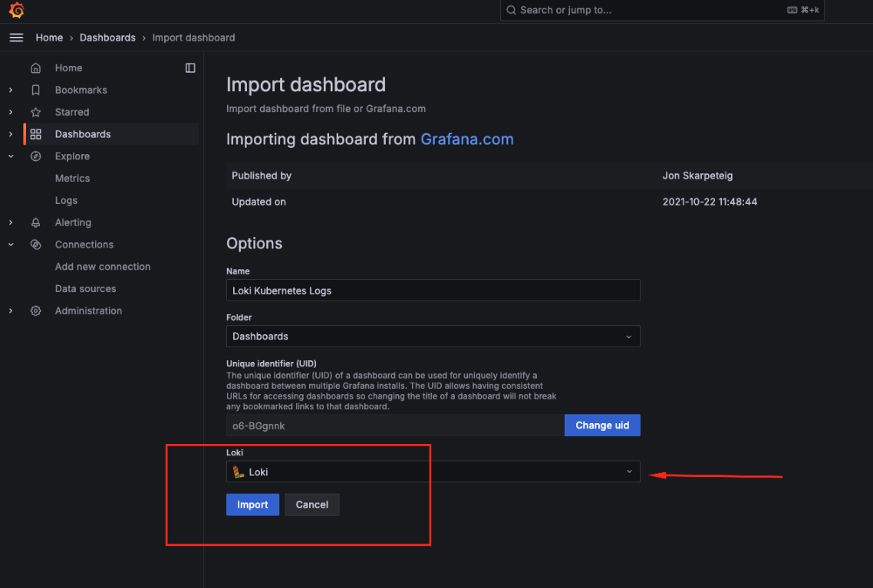This screenshot has height=588, width=873.
Task: Open Home in the sidebar
Action: point(68,68)
